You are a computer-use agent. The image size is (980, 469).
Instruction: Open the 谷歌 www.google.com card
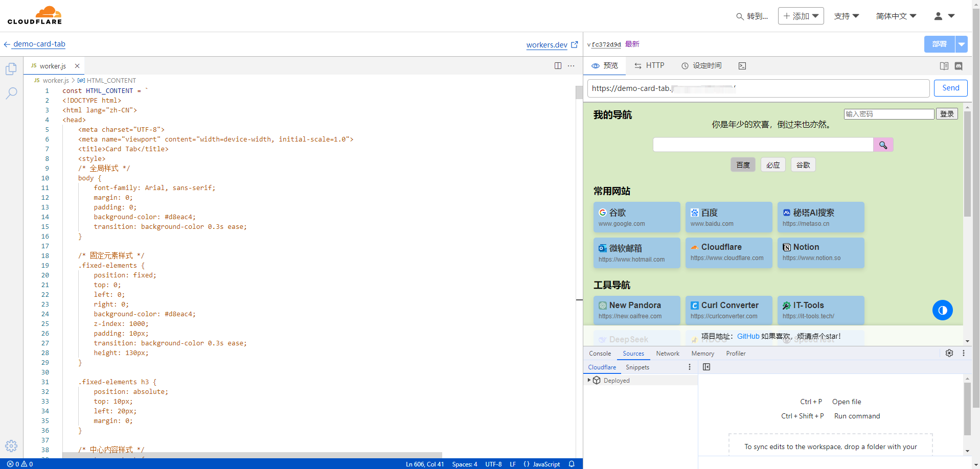point(637,217)
